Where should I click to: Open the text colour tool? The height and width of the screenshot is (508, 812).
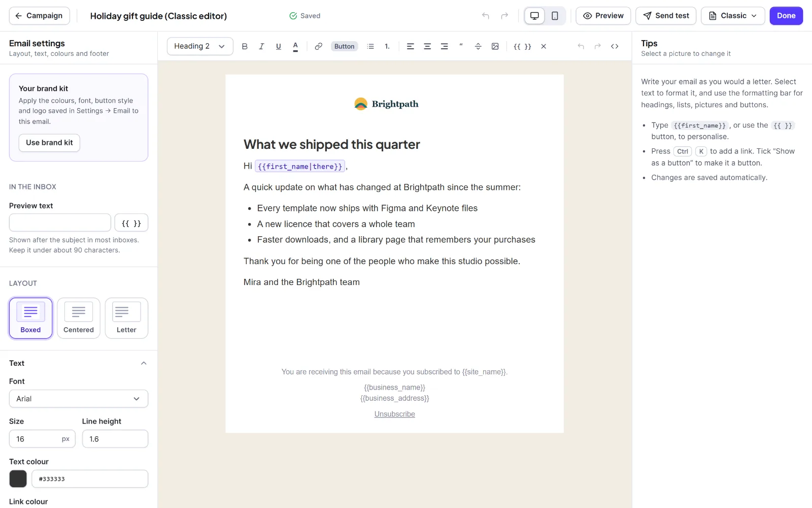coord(295,46)
